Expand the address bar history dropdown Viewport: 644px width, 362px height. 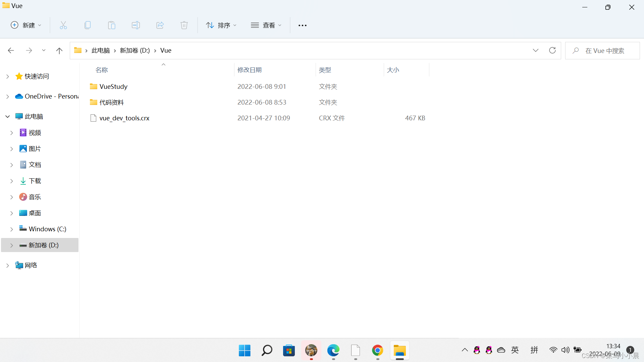pyautogui.click(x=536, y=50)
